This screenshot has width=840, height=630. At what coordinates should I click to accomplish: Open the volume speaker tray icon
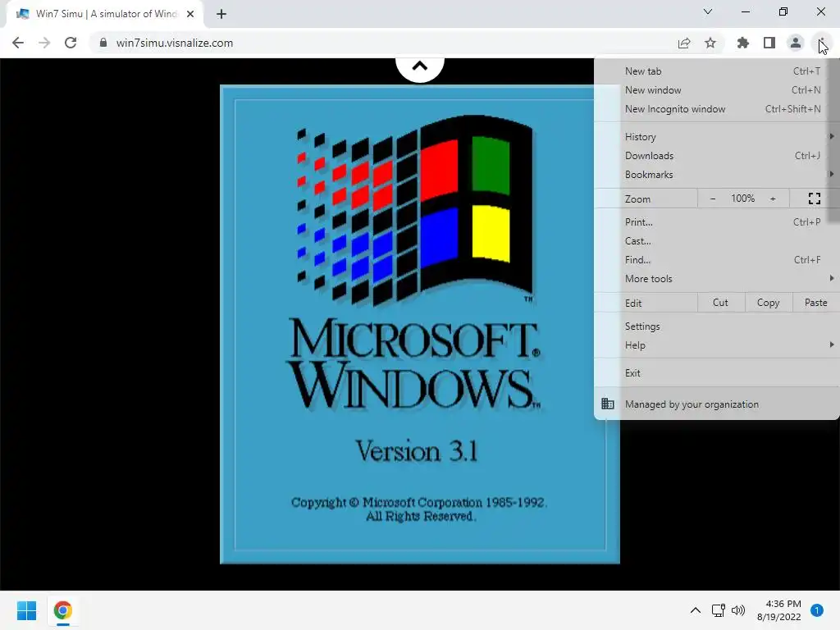(738, 610)
